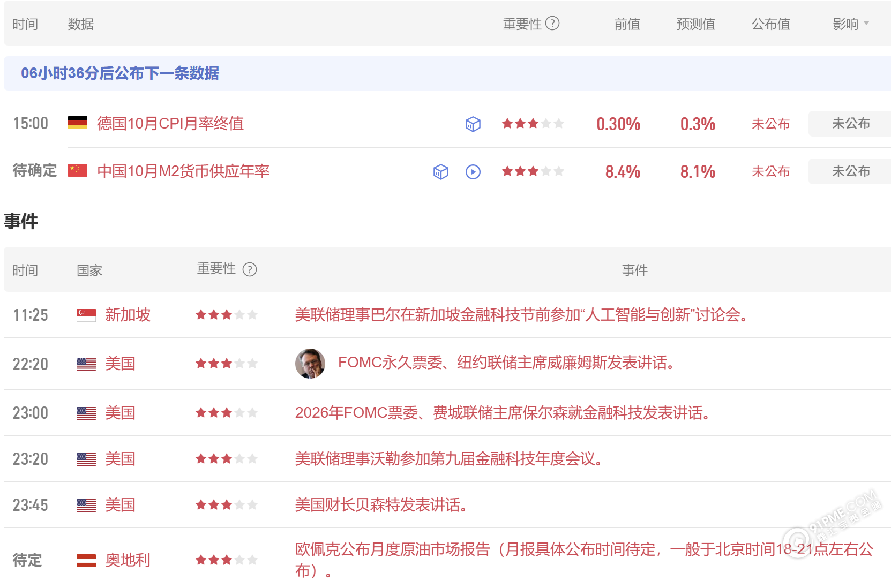The width and height of the screenshot is (891, 588).
Task: Open the data cube icon for 中国10月M2 row
Action: coord(440,171)
